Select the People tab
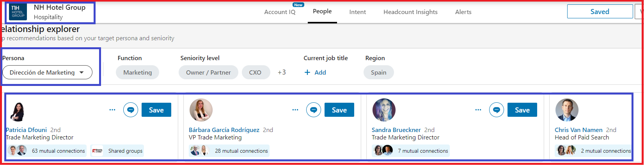This screenshot has height=166, width=644. tap(322, 11)
